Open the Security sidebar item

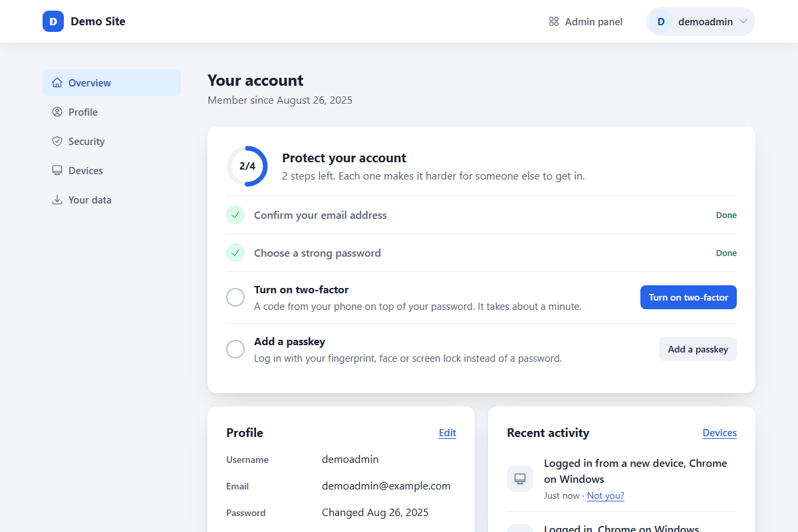(x=112, y=142)
